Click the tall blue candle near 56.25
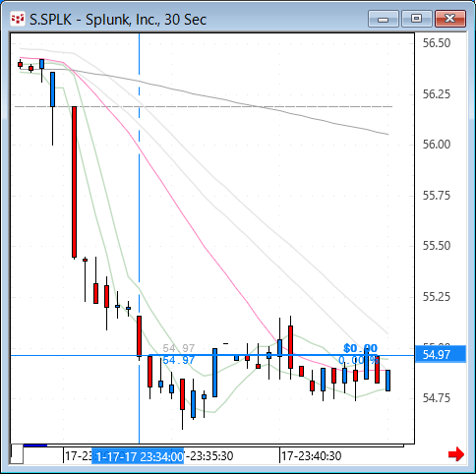Screen dimensions: 476x474 click(52, 89)
